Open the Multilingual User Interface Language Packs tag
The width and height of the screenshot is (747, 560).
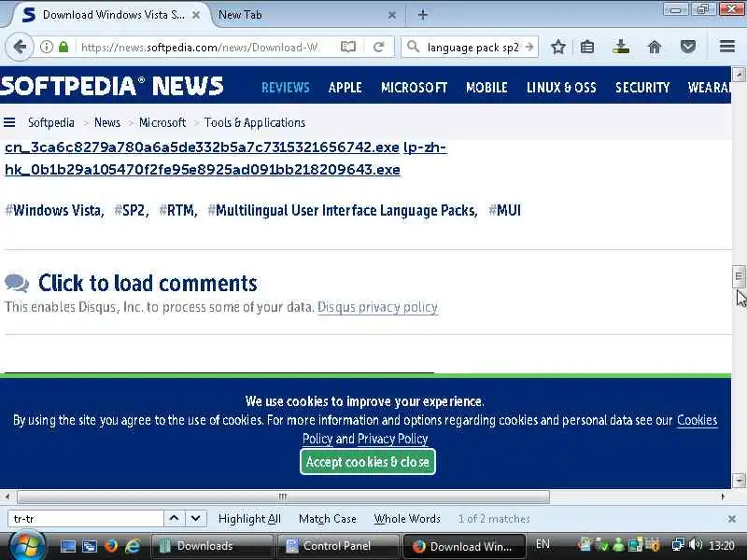(x=343, y=211)
